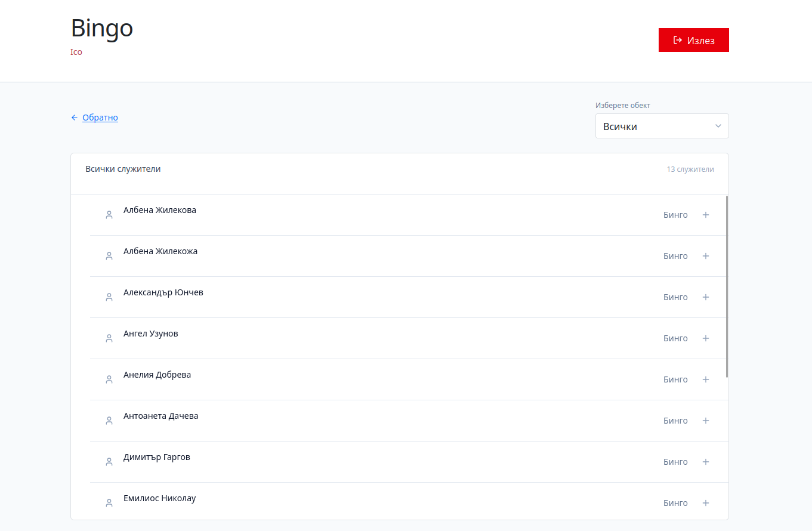The height and width of the screenshot is (531, 812).
Task: Click plus icon in Антоанета Дачева row
Action: [x=706, y=421]
